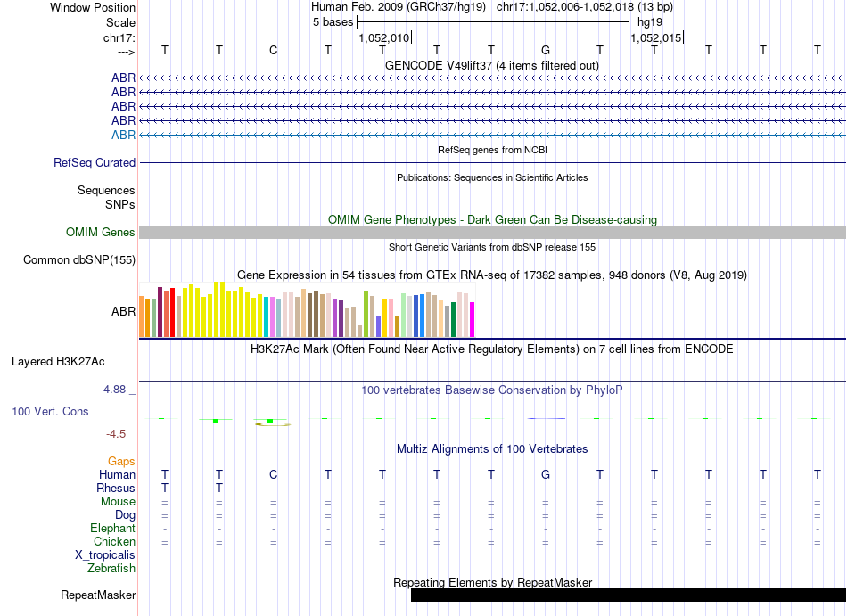The image size is (847, 616).
Task: Open the Multiz Alignments of 100 Vertebrates title
Action: tap(492, 448)
